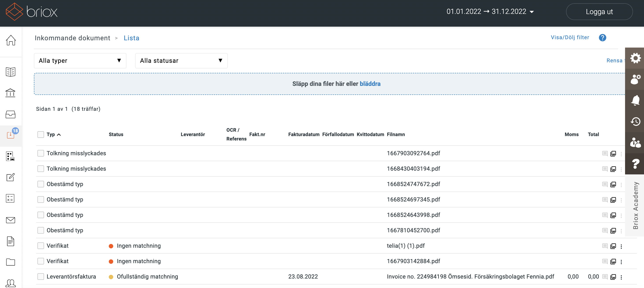Open the envelope mail sidebar icon
Viewport: 644px width, 288px height.
11,220
